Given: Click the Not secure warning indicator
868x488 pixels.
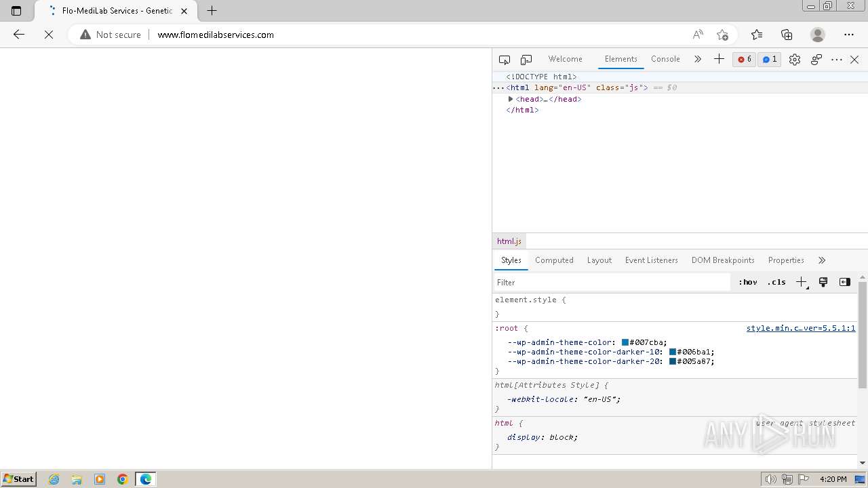Looking at the screenshot, I should (111, 35).
